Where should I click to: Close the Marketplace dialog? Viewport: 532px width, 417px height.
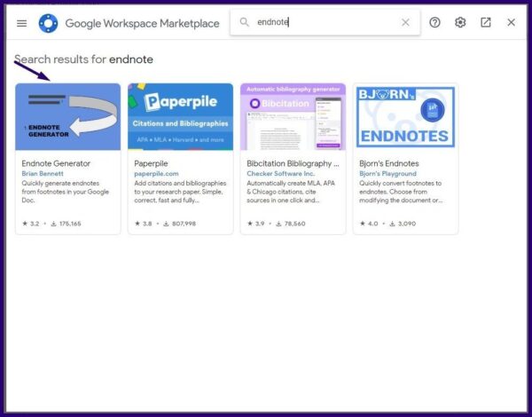511,22
